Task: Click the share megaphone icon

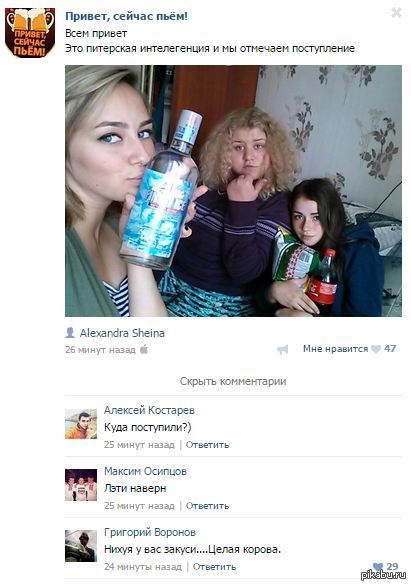Action: point(283,349)
